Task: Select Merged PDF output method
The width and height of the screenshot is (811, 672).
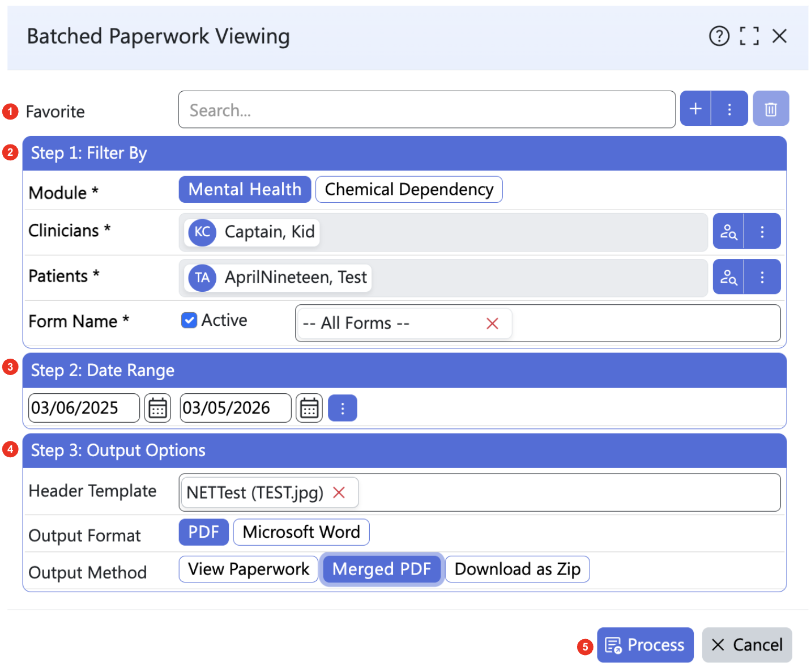Action: click(382, 569)
